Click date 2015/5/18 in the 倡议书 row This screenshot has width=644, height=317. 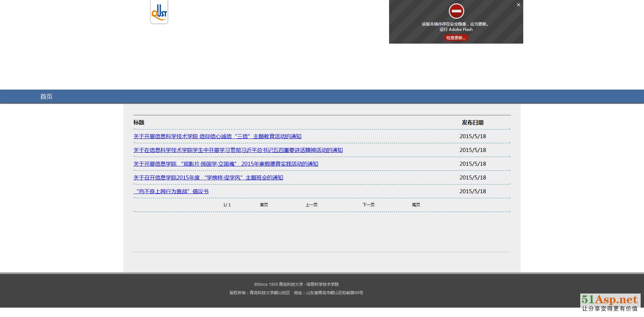coord(473,191)
